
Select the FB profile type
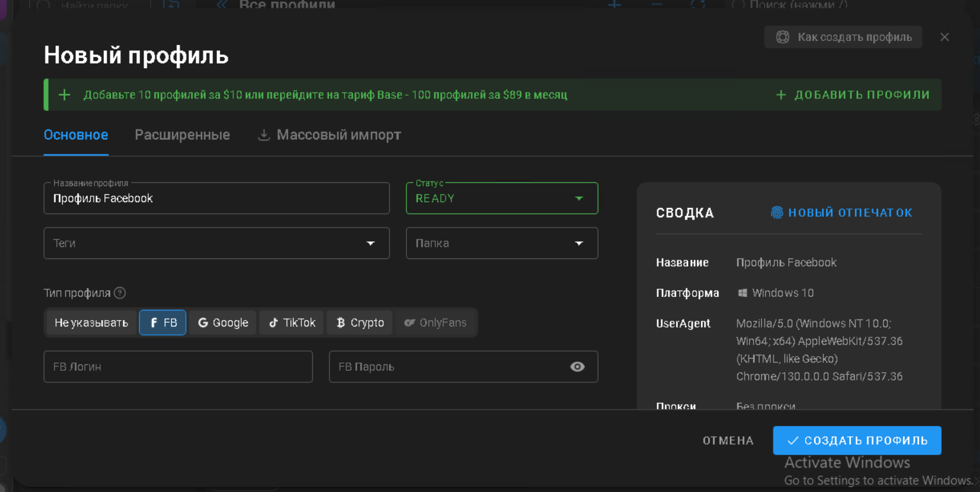click(x=163, y=323)
